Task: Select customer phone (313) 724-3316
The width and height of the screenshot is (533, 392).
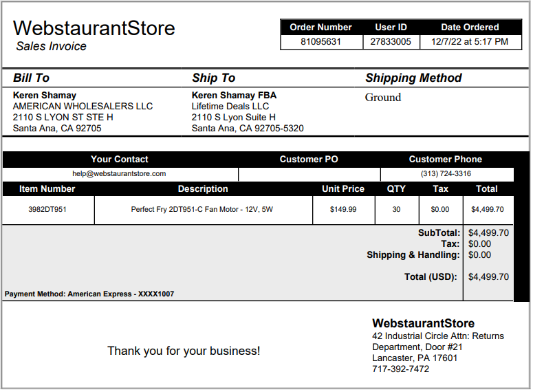Action: (447, 174)
